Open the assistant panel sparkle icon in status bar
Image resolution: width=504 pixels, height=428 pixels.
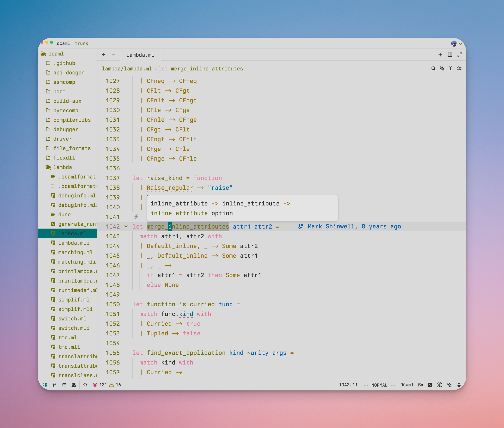pos(449,385)
